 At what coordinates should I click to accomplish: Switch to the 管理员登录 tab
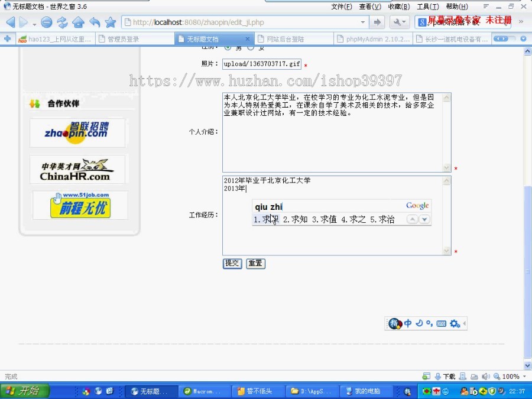(x=135, y=39)
